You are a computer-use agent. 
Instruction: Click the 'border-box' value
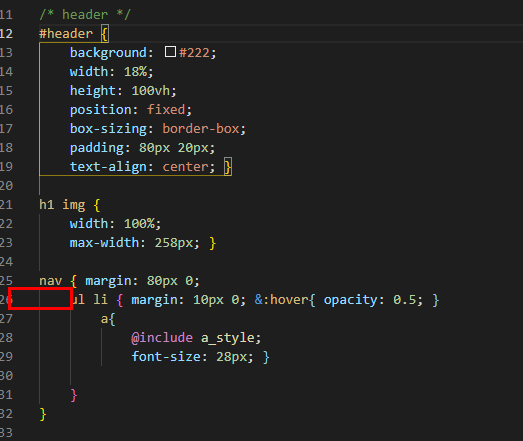pyautogui.click(x=201, y=129)
